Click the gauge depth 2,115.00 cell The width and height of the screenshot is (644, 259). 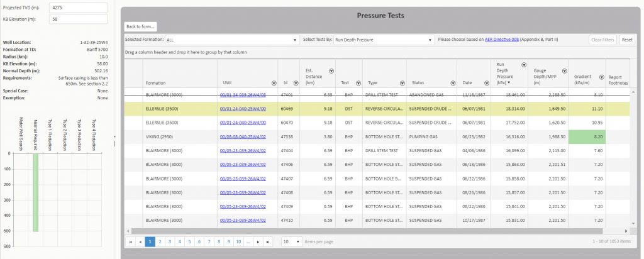[x=548, y=151]
